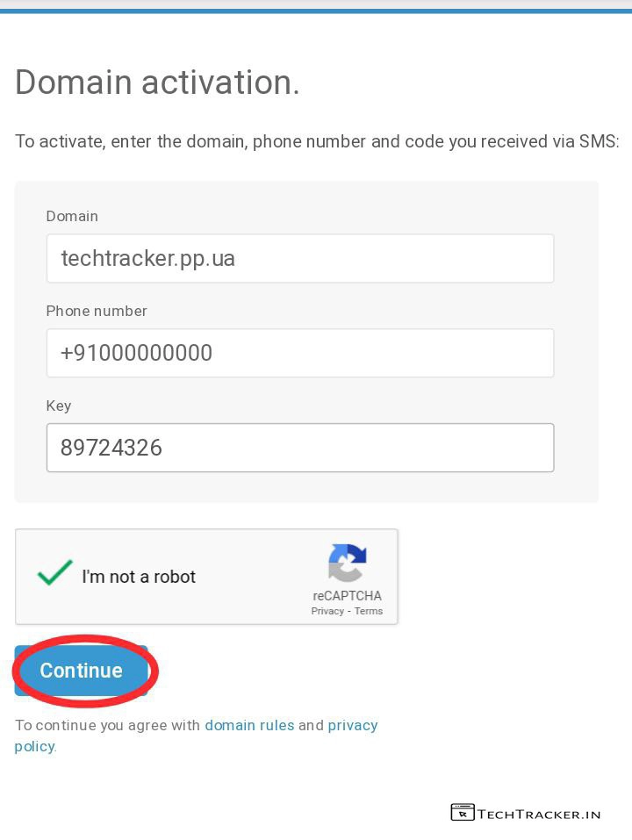Screen dimensions: 632x840
Task: Open the privacy policy link
Action: point(352,726)
